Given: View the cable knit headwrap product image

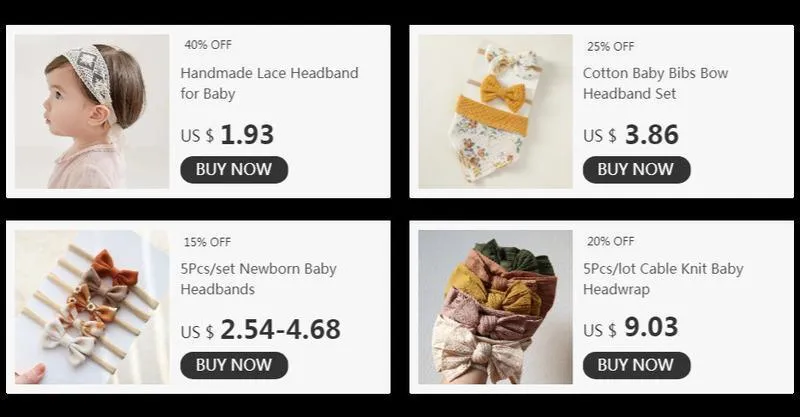Looking at the screenshot, I should 495,307.
